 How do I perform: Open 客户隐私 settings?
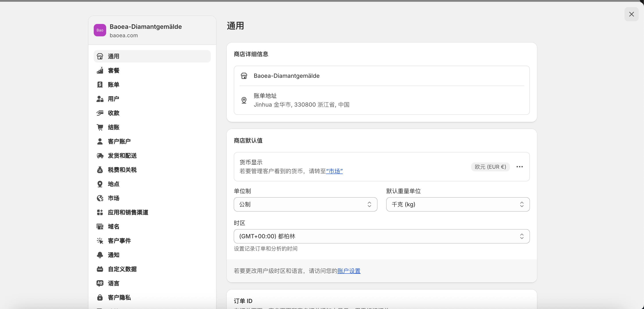tap(152, 297)
